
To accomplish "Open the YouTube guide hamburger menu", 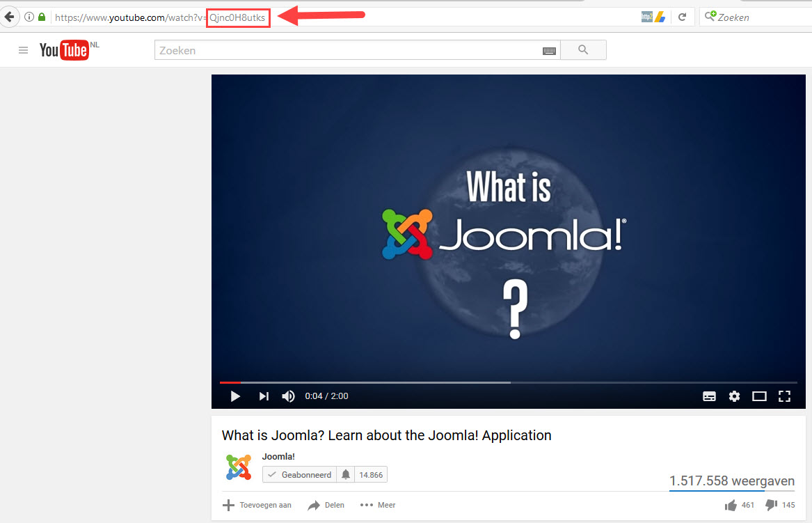I will (23, 49).
